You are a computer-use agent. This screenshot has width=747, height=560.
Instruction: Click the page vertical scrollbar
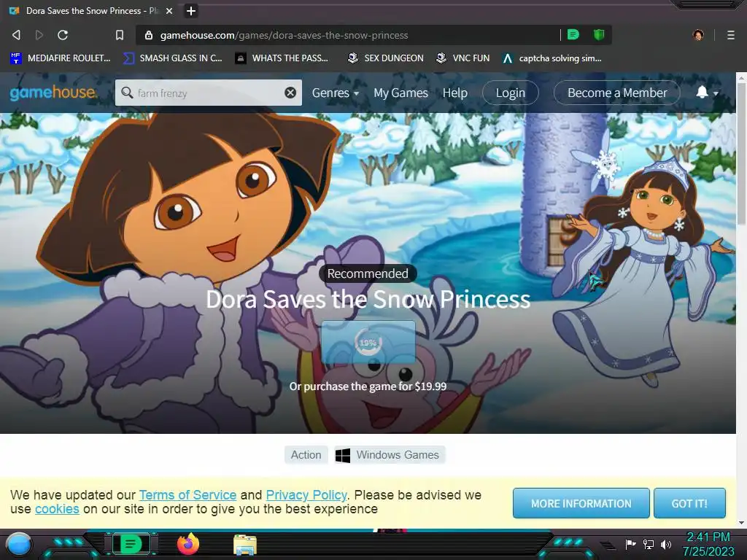point(741,153)
